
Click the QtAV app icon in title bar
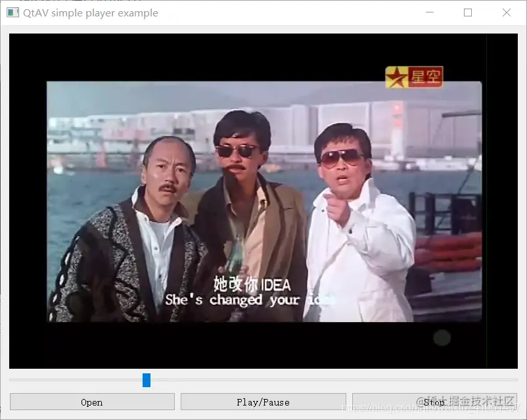(x=12, y=12)
